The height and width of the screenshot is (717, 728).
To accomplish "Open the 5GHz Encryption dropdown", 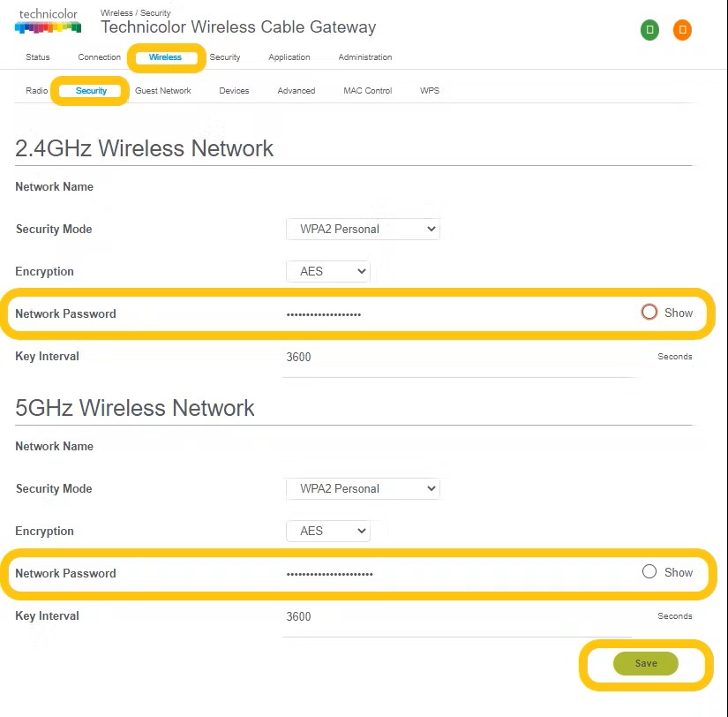I will click(x=327, y=531).
